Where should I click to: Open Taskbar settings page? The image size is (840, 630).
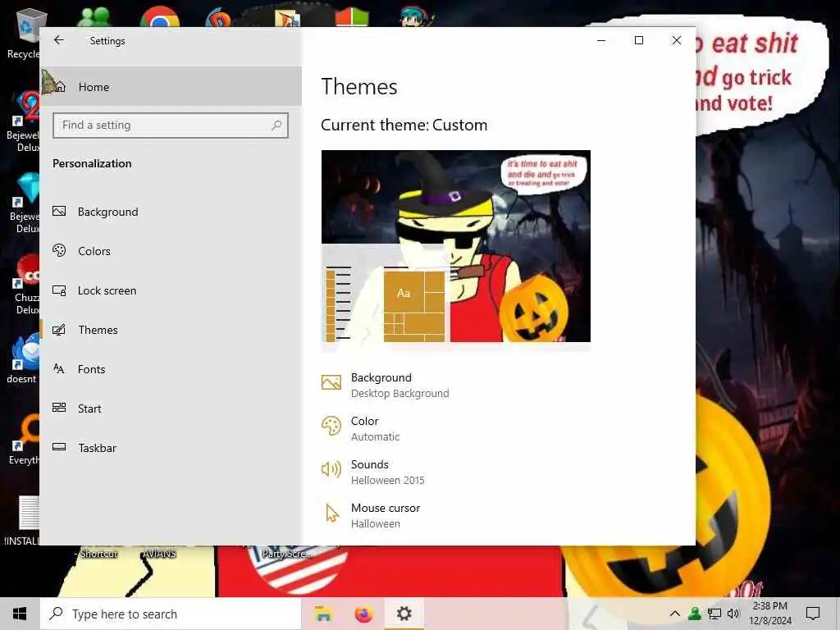point(171,448)
